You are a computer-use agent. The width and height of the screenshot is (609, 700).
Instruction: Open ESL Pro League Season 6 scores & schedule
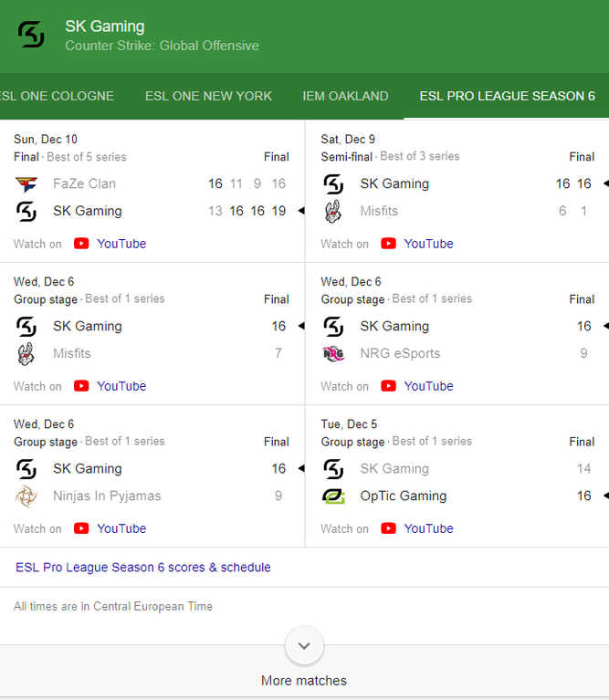click(142, 568)
